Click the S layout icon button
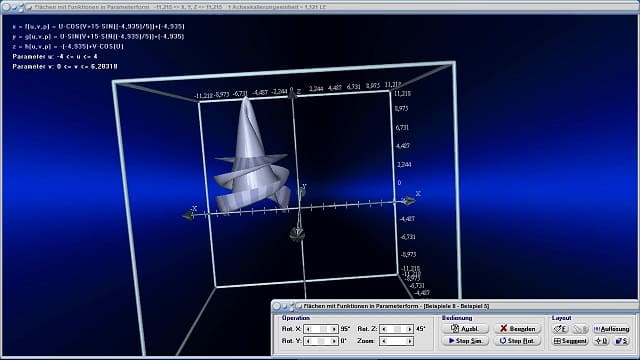The height and width of the screenshot is (360, 640). tap(621, 341)
